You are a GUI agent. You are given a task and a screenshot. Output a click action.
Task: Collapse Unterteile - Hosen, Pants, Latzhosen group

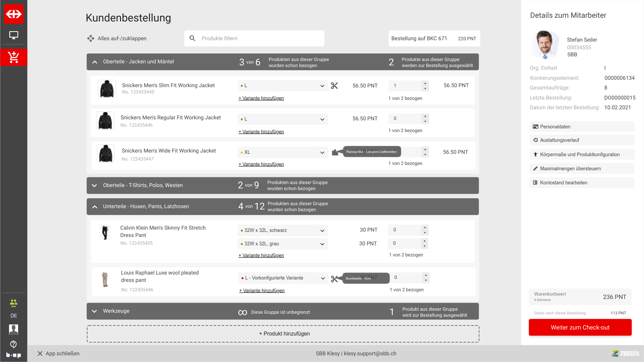pyautogui.click(x=95, y=206)
